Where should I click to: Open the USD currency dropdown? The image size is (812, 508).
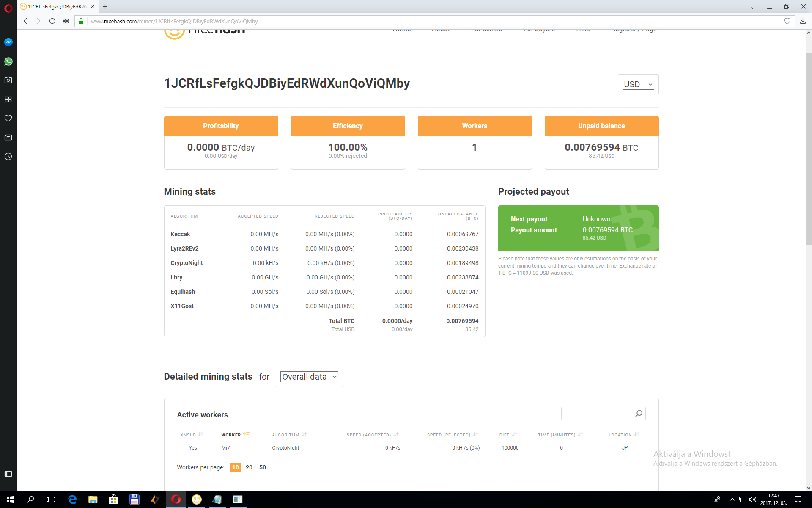638,84
